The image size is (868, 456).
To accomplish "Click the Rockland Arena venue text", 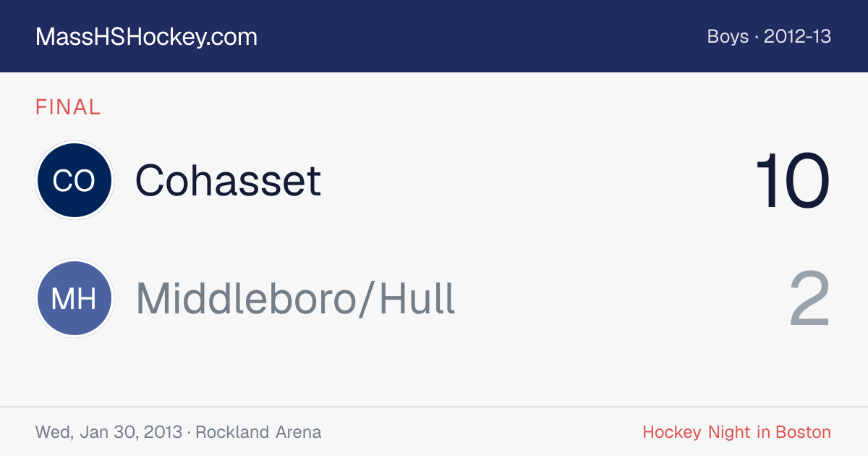I will coord(258,432).
